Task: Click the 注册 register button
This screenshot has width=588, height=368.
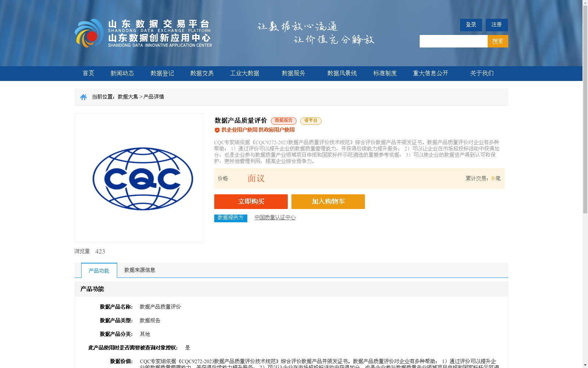Action: click(496, 25)
